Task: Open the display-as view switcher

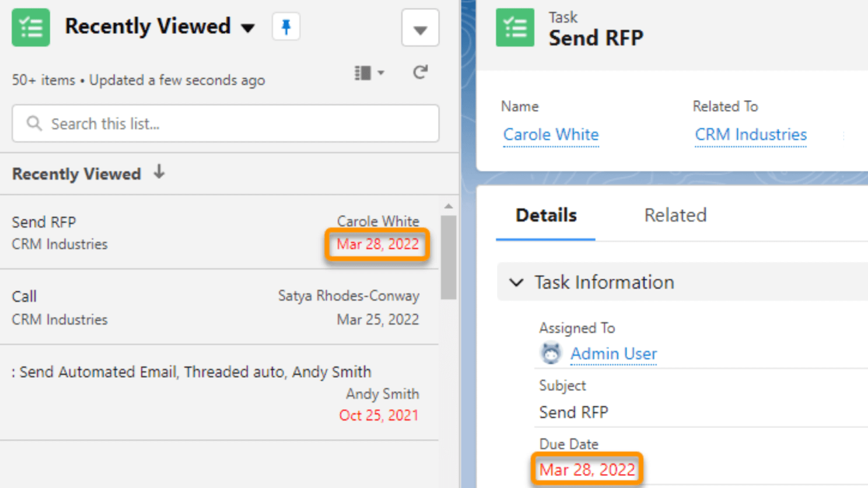Action: (x=369, y=73)
